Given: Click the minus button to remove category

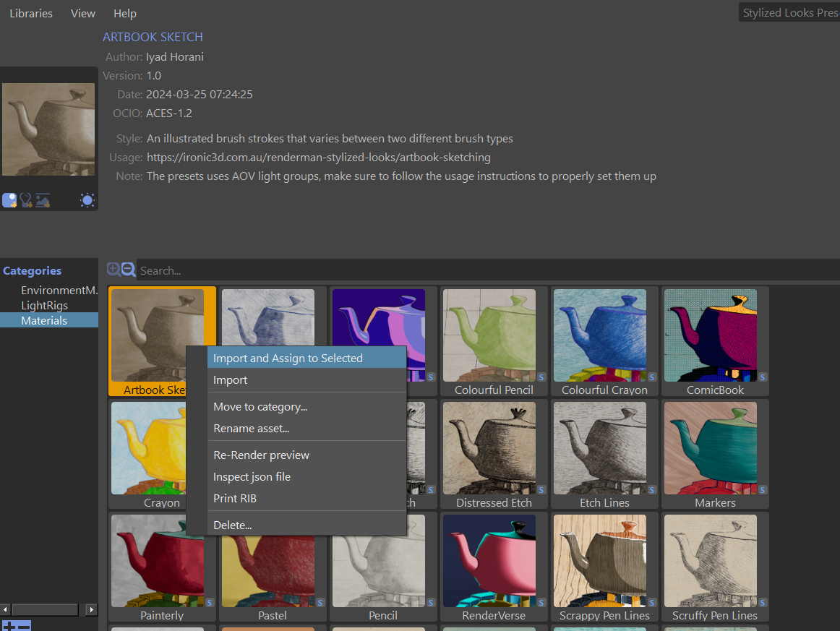Looking at the screenshot, I should (x=24, y=626).
